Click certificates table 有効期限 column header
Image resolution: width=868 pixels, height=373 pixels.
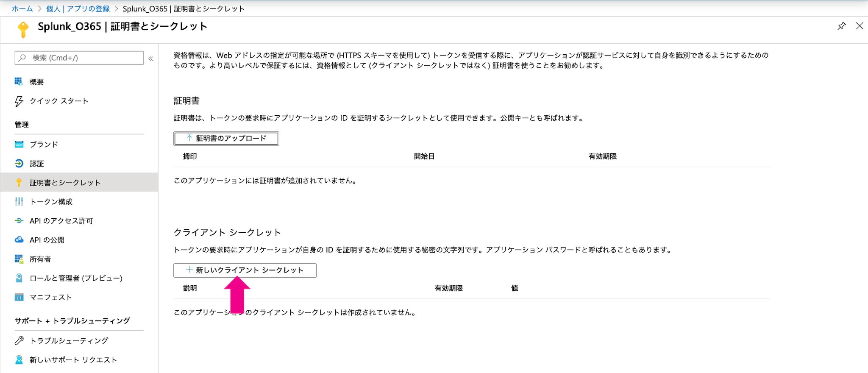pyautogui.click(x=603, y=156)
